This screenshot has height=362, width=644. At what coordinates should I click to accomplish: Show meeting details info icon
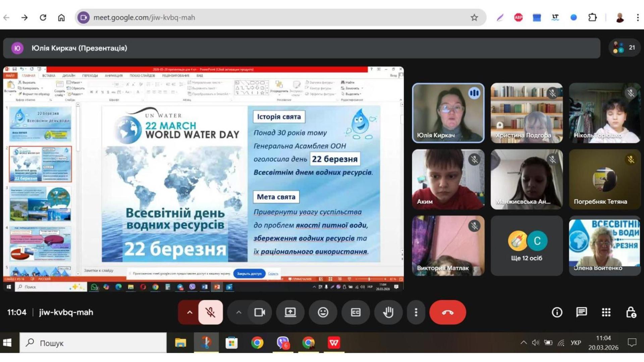pyautogui.click(x=557, y=312)
